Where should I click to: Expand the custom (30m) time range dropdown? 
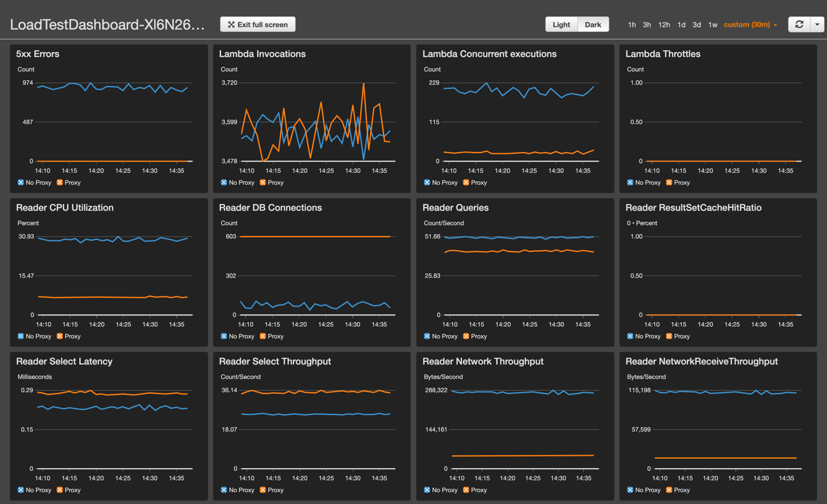coord(750,25)
